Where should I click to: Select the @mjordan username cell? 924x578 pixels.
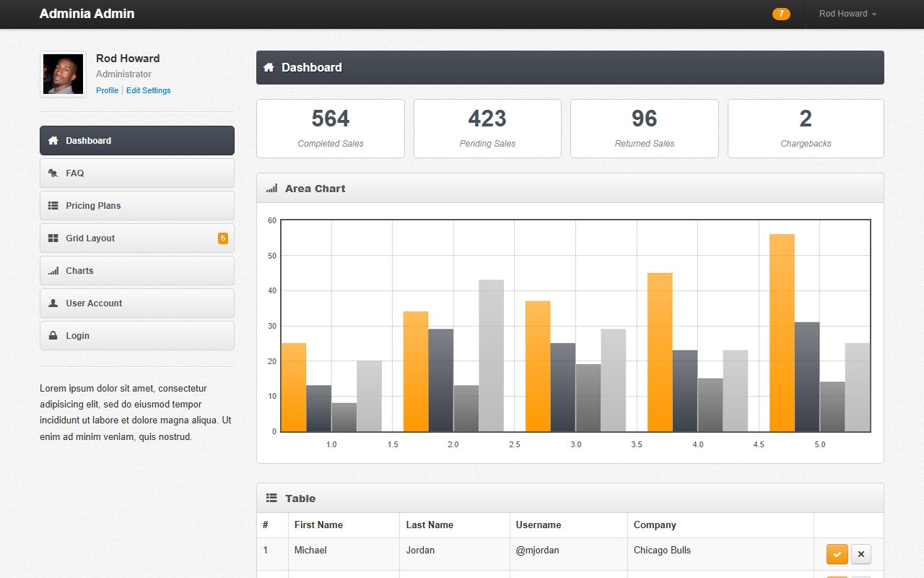click(x=569, y=554)
